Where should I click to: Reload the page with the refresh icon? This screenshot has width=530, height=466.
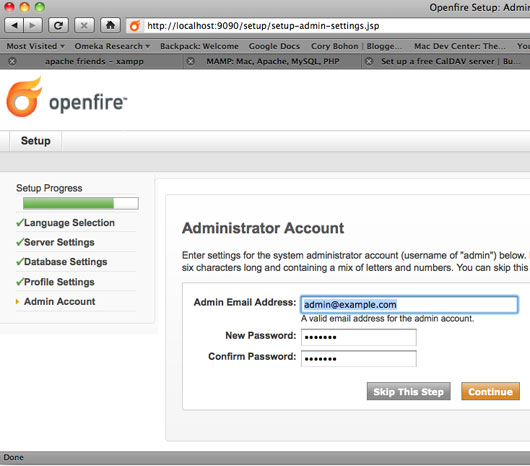[58, 25]
